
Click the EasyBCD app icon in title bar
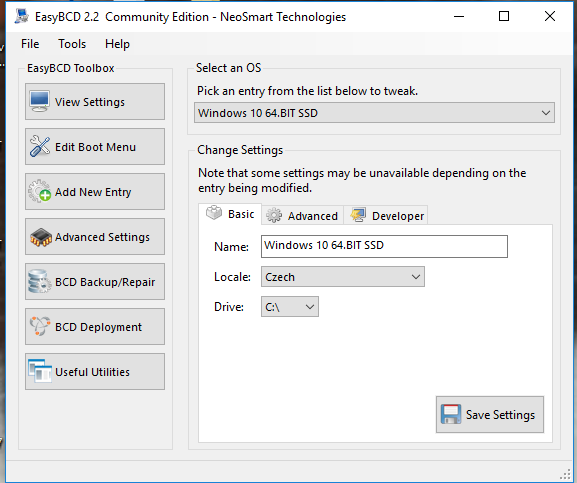coord(22,16)
